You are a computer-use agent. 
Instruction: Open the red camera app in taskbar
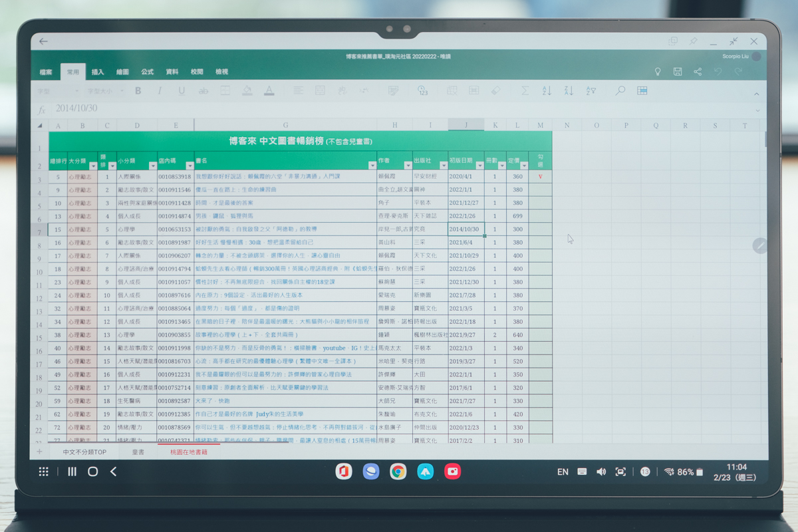click(x=452, y=471)
